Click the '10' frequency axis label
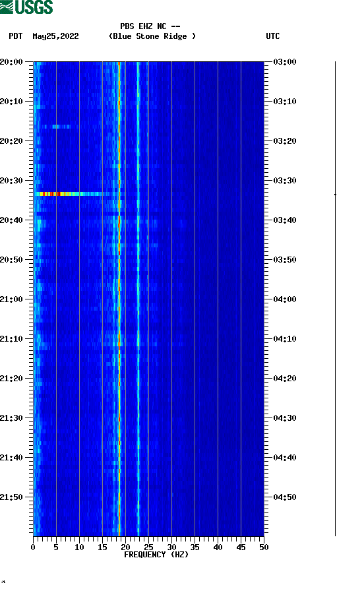Image resolution: width=364 pixels, height=589 pixels. (79, 547)
